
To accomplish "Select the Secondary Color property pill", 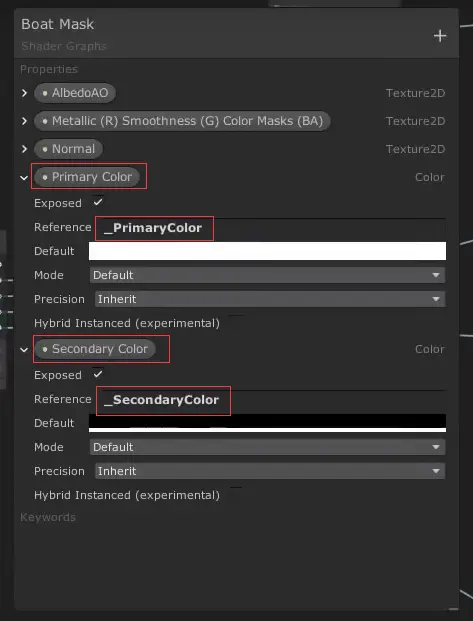I will (x=95, y=349).
